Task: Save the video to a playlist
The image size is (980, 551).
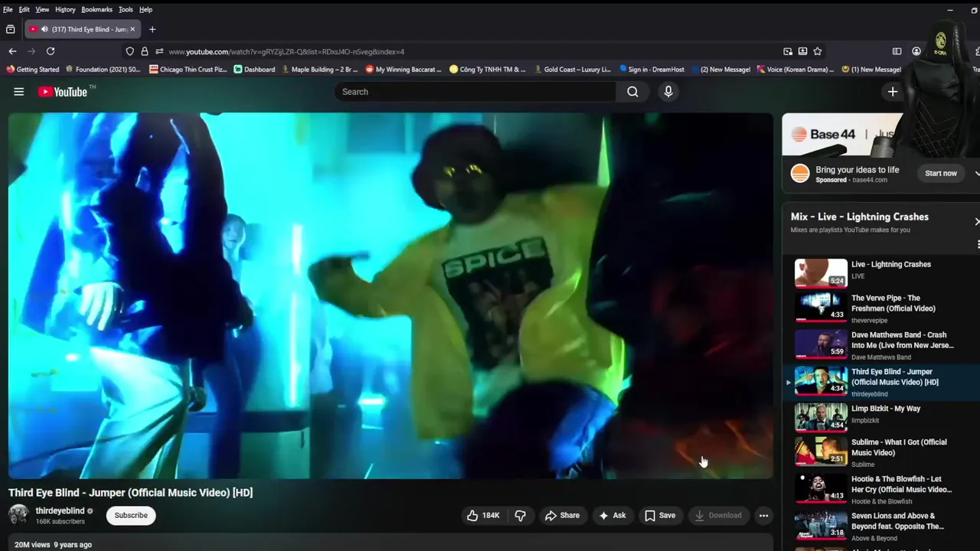Action: 660,516
